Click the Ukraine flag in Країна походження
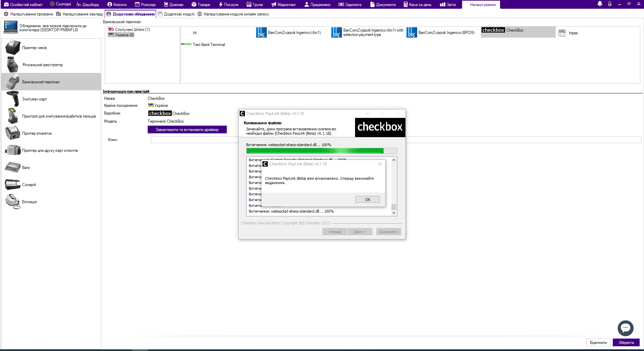Image resolution: width=644 pixels, height=351 pixels. 151,105
